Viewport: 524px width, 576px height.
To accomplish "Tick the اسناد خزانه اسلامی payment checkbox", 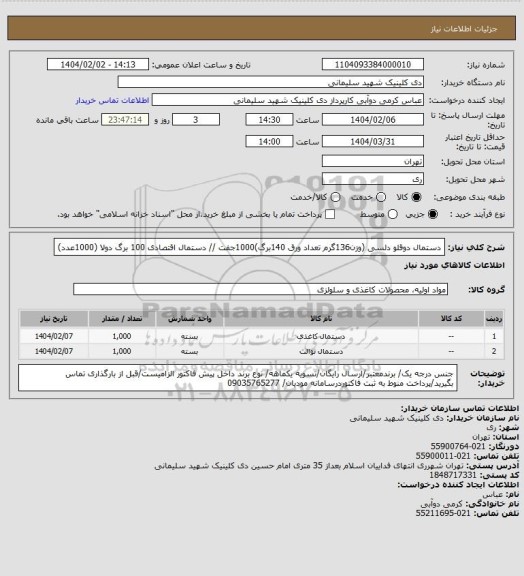I will click(x=330, y=214).
